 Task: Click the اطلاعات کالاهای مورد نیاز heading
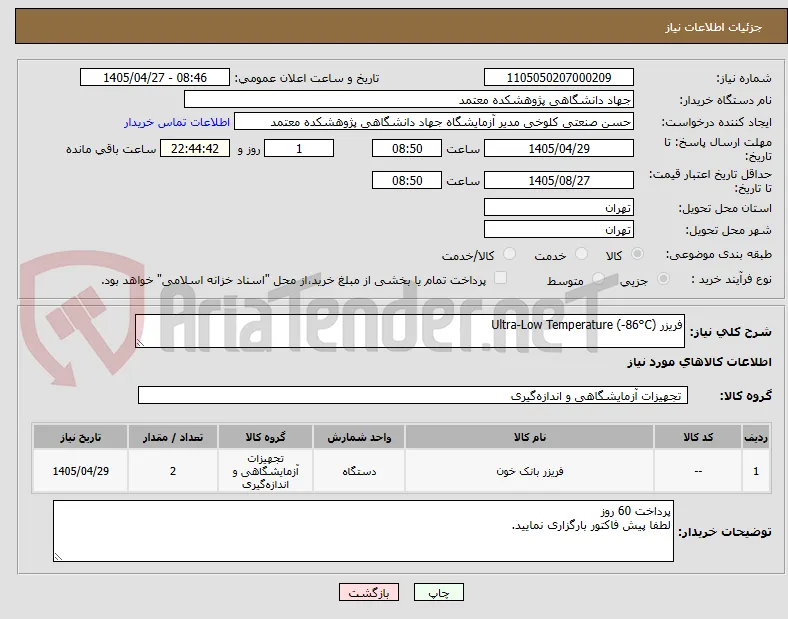(x=699, y=362)
